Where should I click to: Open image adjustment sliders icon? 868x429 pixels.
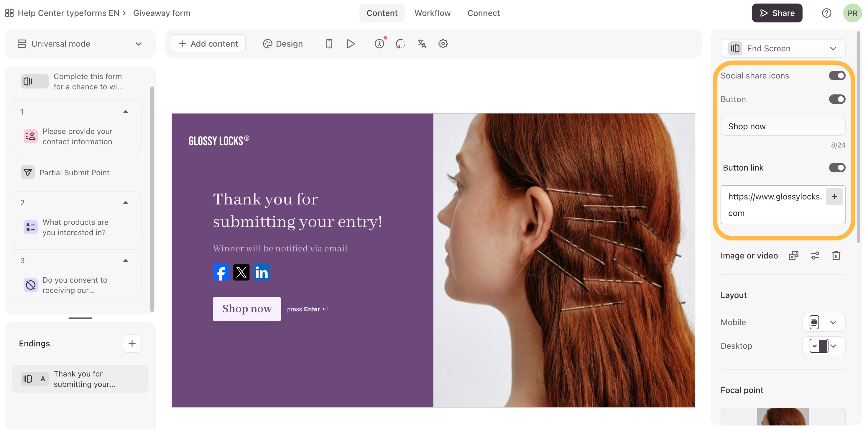click(815, 256)
